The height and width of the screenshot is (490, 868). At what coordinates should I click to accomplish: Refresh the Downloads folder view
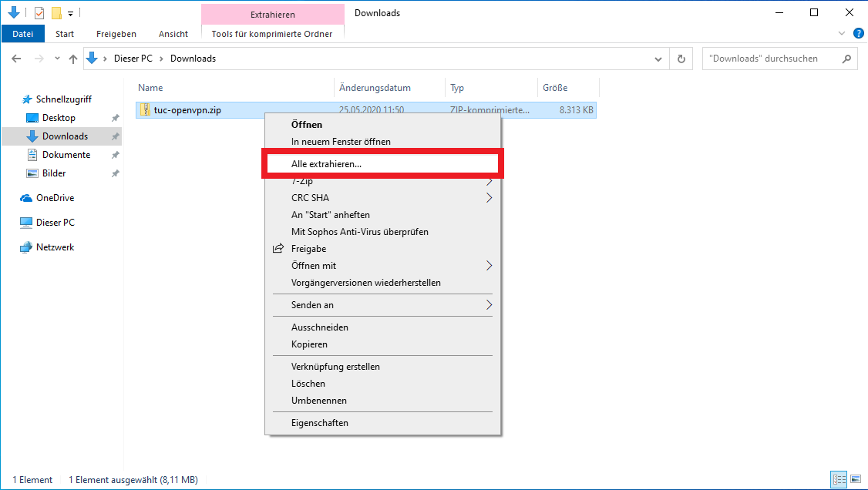point(681,59)
